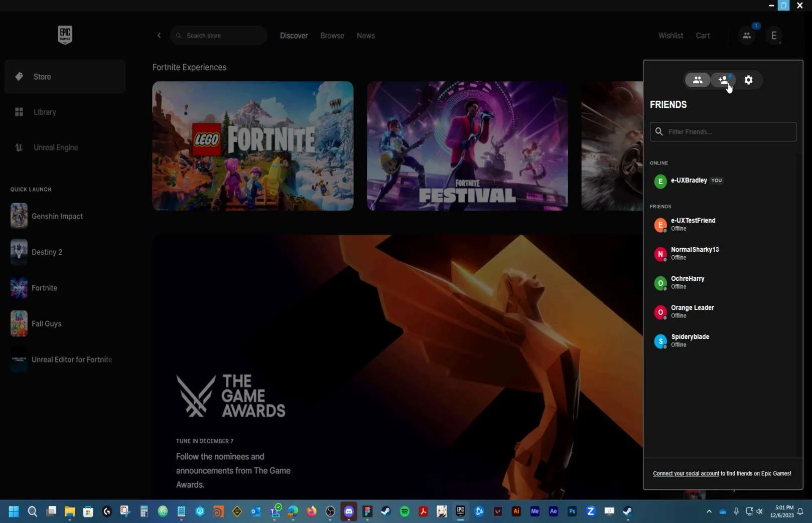The height and width of the screenshot is (523, 812).
Task: Open File Explorer from the taskbar
Action: tap(70, 511)
